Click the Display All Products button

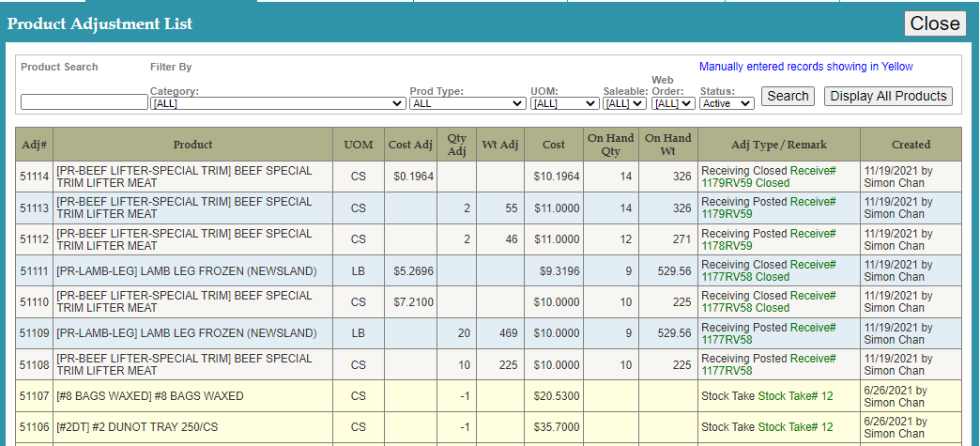888,97
